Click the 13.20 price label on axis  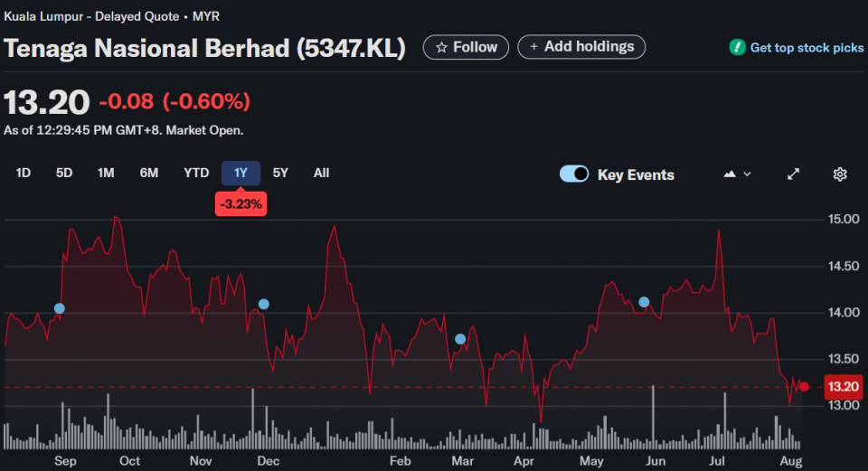[x=843, y=386]
